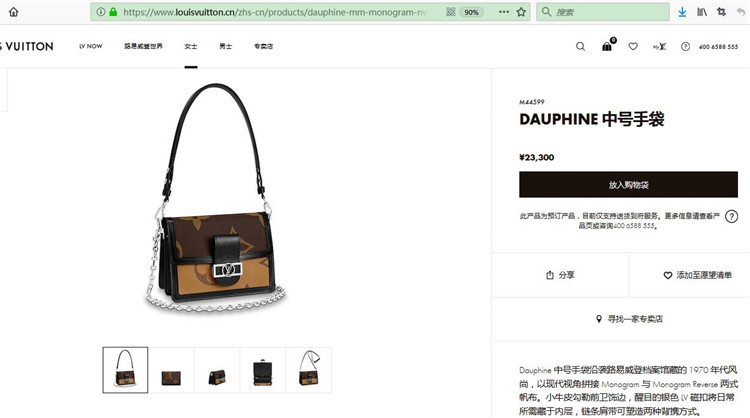Add item via 添加至愿望清单
The height and width of the screenshot is (418, 750).
tap(697, 275)
